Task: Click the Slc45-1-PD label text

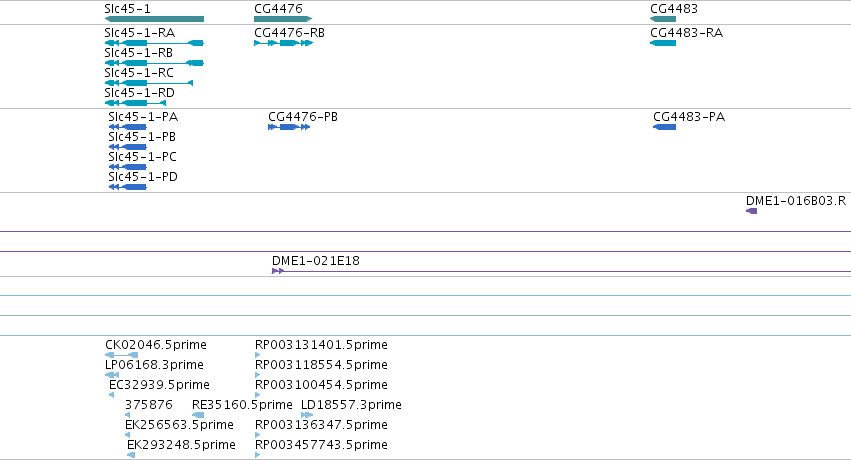Action: point(143,177)
